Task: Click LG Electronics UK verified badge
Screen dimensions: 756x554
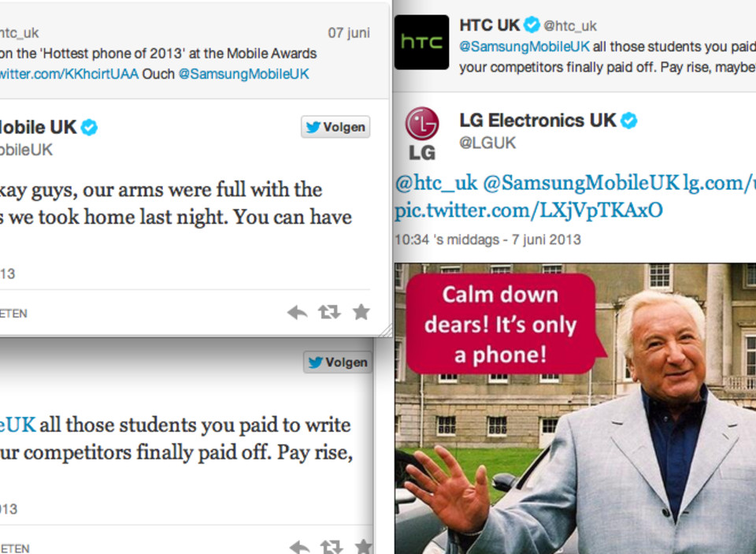Action: pos(628,120)
